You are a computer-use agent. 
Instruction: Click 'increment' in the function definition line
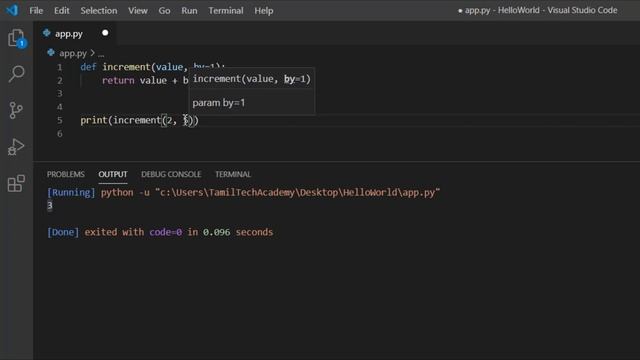click(127, 67)
